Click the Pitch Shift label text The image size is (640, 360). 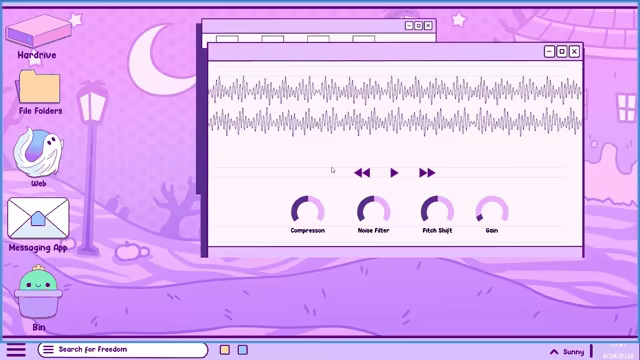pyautogui.click(x=437, y=231)
